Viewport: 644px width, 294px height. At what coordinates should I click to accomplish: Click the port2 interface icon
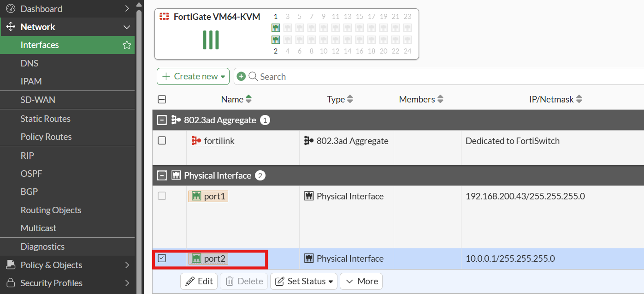(x=196, y=258)
